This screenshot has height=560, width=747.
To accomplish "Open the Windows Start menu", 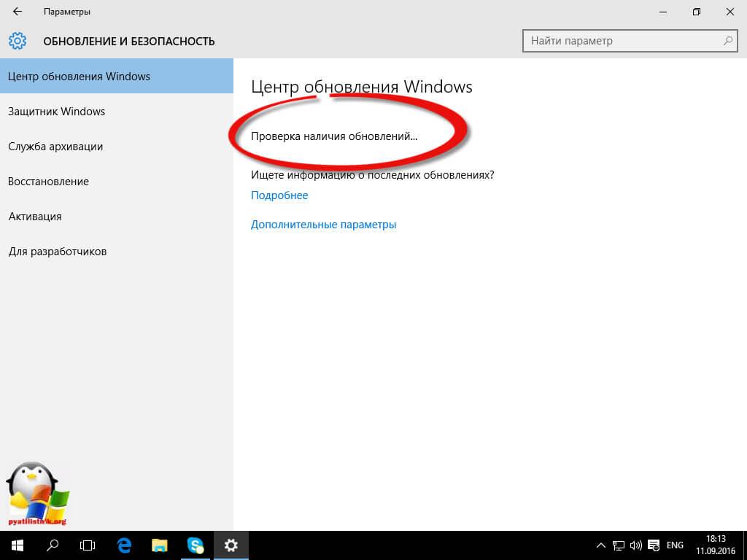I will pos(18,545).
